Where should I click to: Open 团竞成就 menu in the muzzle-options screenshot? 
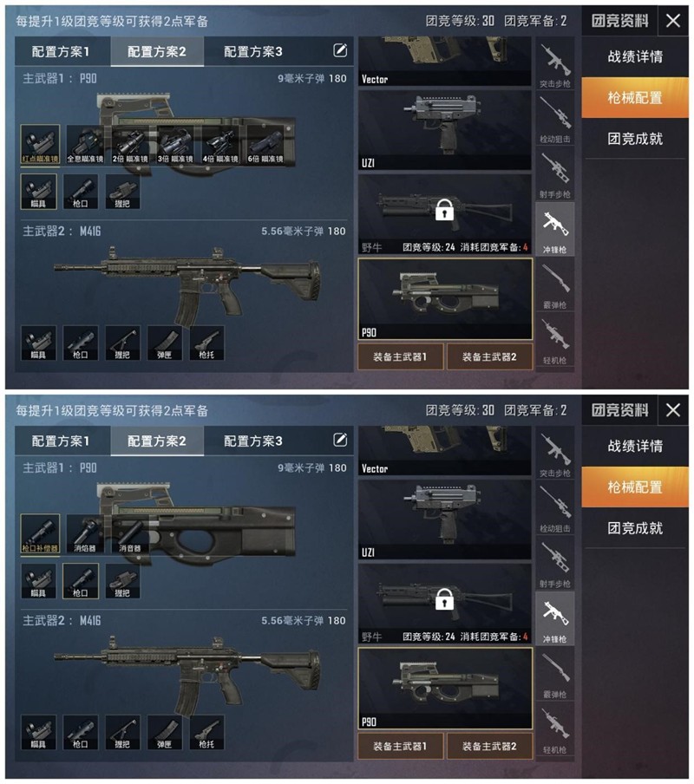[x=635, y=528]
